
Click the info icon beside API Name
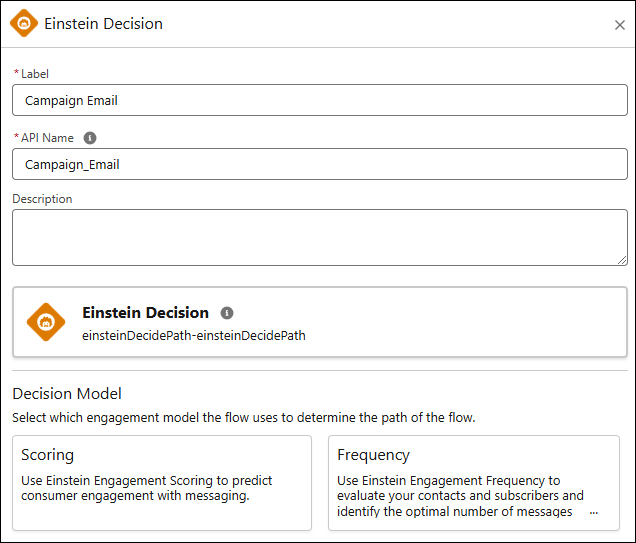point(90,138)
